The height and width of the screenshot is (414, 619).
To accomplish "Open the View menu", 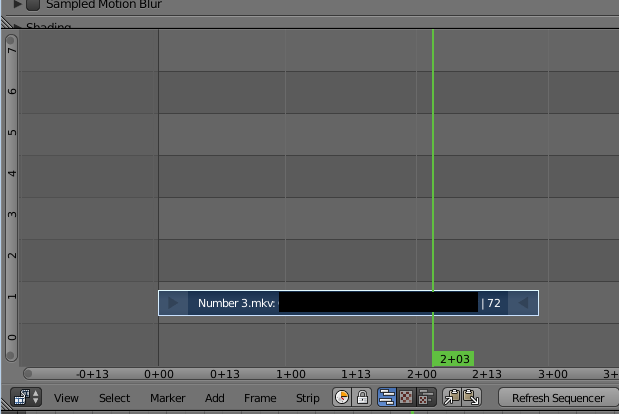I will [66, 398].
